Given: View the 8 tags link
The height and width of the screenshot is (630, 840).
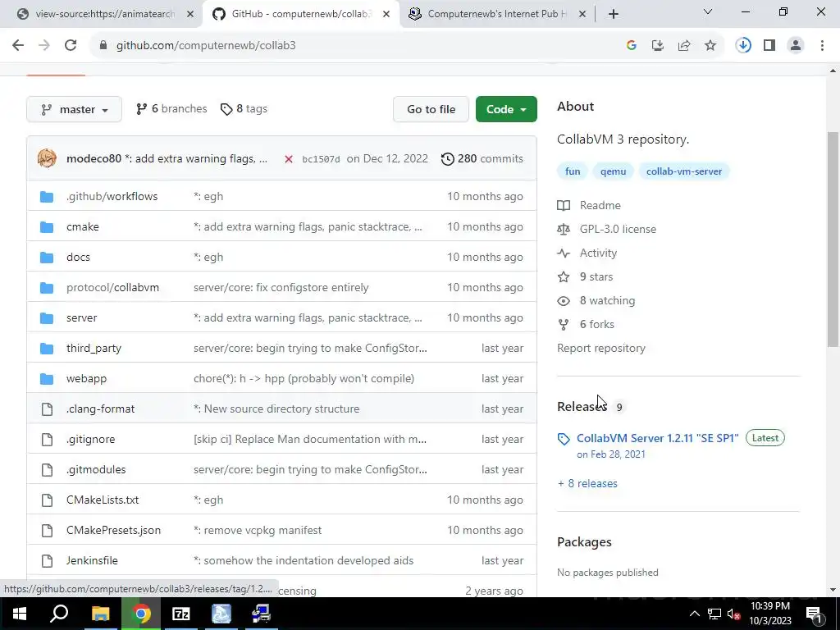Looking at the screenshot, I should point(244,109).
